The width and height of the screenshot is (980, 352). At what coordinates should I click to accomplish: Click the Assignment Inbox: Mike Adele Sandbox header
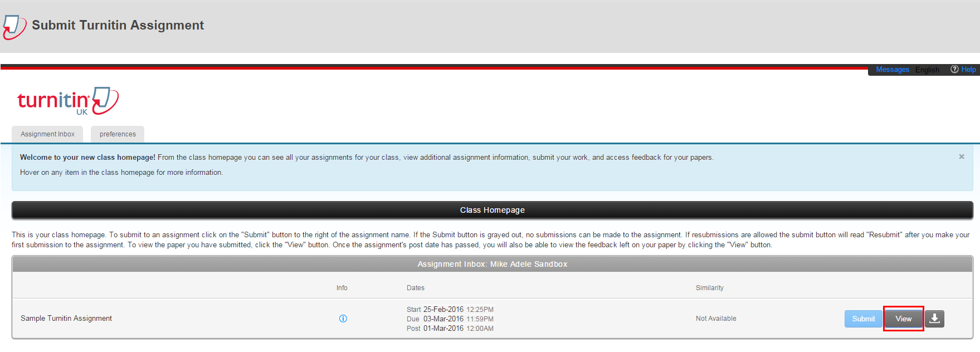493,264
